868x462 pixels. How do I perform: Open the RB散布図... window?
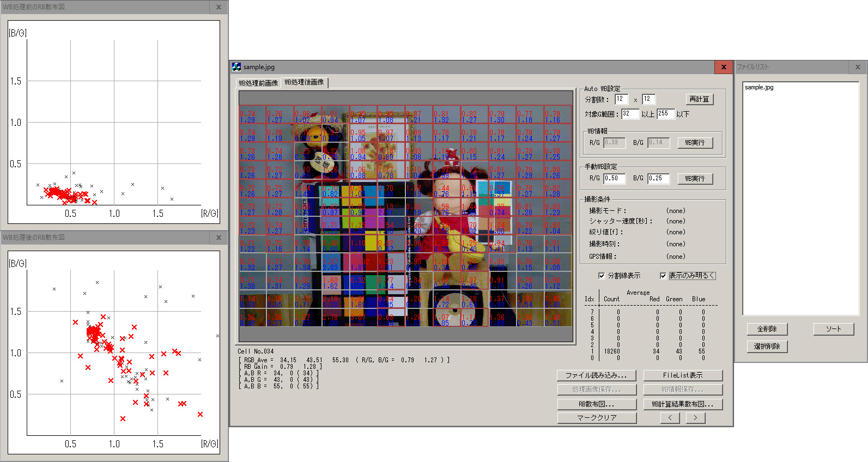(596, 404)
